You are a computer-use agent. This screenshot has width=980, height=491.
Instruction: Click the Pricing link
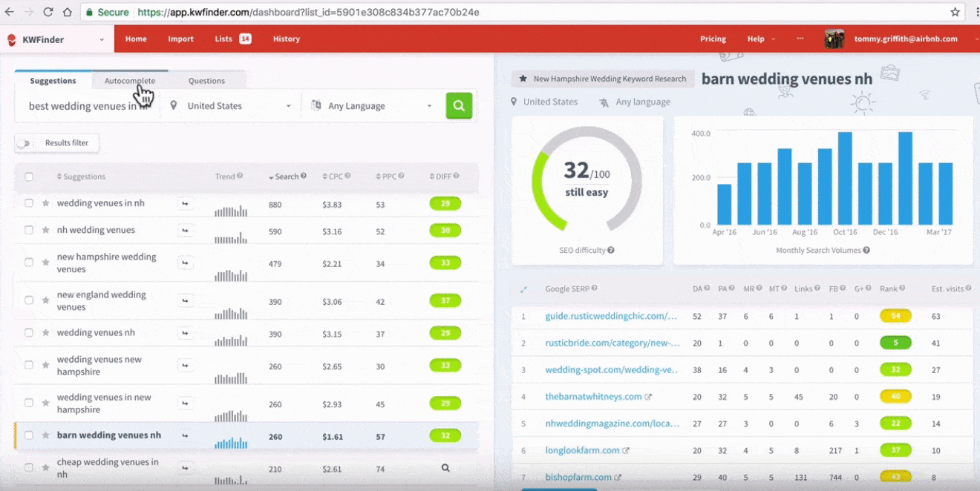click(x=713, y=39)
